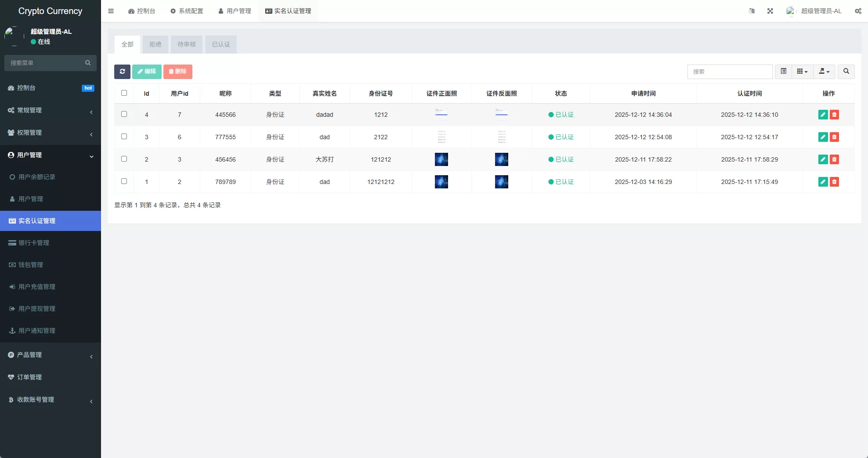
Task: Select the 已认证 tab
Action: tap(221, 44)
